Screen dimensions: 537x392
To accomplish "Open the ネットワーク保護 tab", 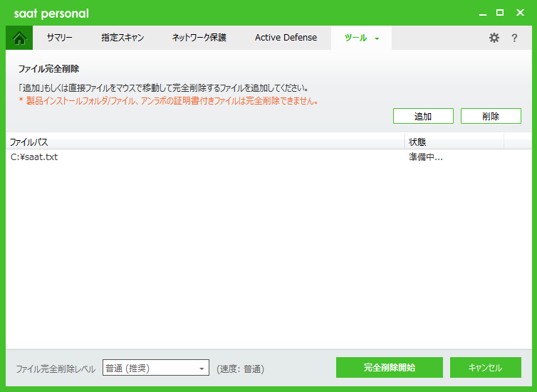I will 199,38.
